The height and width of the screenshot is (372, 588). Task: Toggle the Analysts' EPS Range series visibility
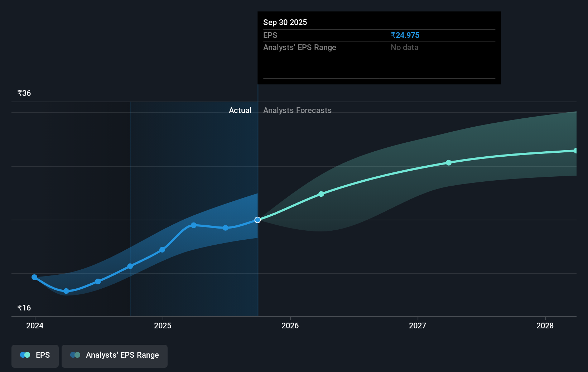coord(115,355)
